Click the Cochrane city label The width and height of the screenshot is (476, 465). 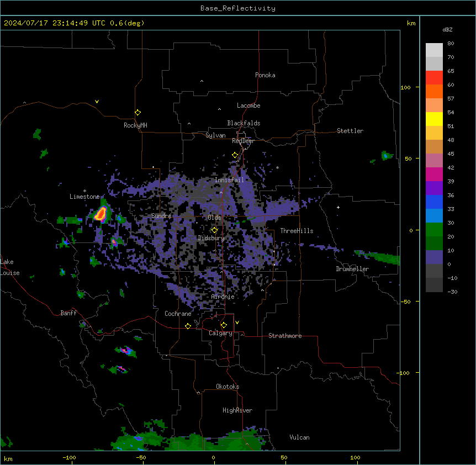point(178,314)
